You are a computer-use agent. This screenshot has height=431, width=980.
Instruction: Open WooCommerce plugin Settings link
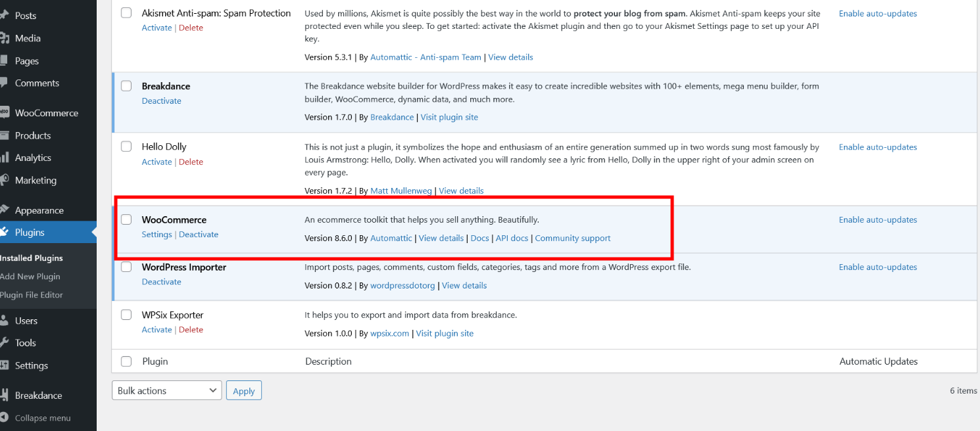pyautogui.click(x=157, y=234)
